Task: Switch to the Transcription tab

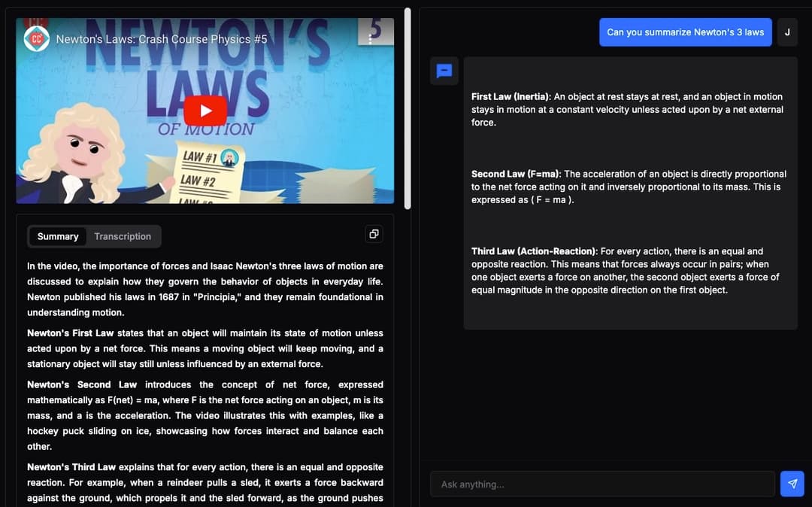Action: [x=123, y=236]
